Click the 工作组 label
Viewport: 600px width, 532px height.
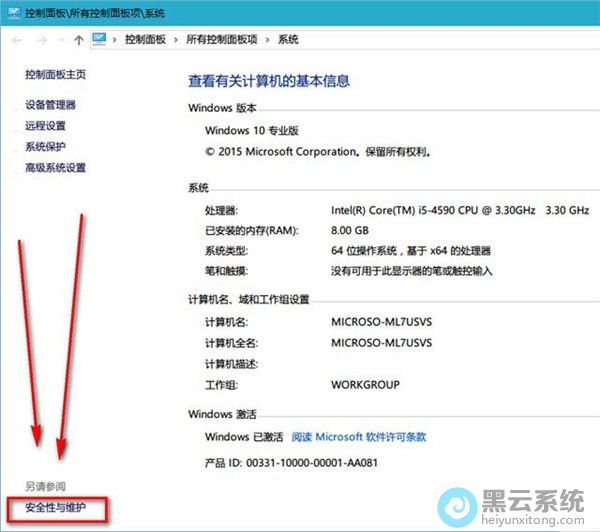(x=222, y=385)
